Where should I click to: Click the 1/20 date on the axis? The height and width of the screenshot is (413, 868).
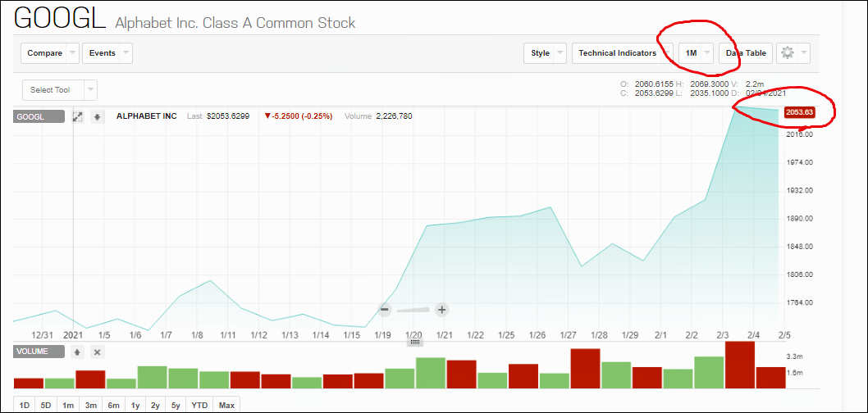(414, 335)
